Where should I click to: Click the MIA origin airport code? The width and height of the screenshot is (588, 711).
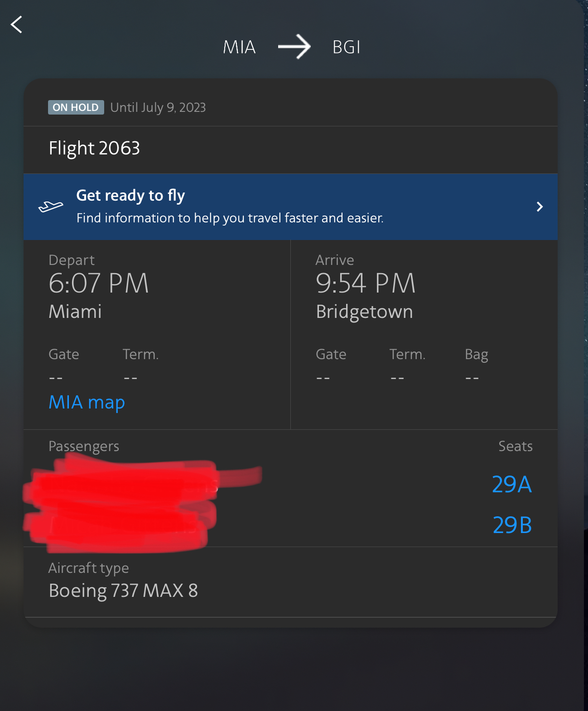pyautogui.click(x=239, y=47)
